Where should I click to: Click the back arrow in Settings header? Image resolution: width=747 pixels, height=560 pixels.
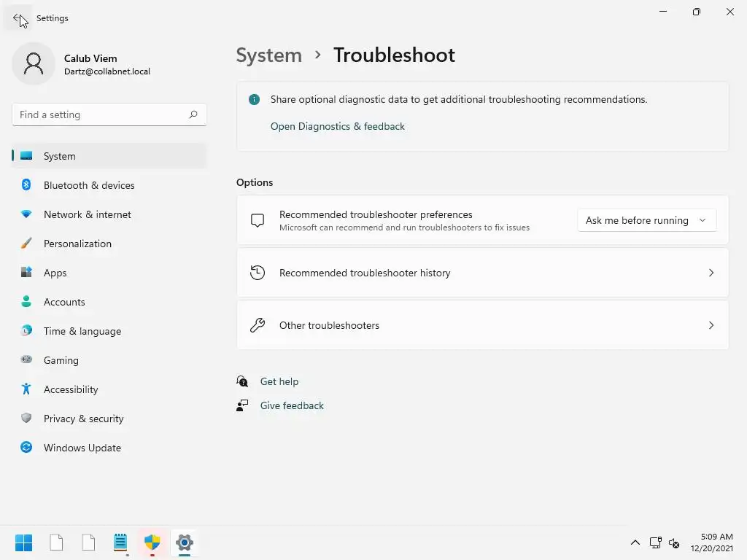point(18,18)
